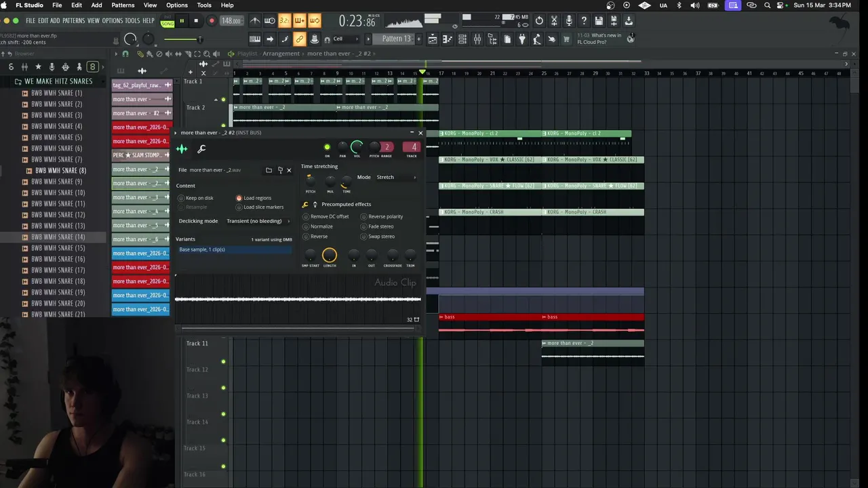Click FL Studio app menu in menu bar
Image resolution: width=868 pixels, height=488 pixels.
pyautogui.click(x=29, y=5)
